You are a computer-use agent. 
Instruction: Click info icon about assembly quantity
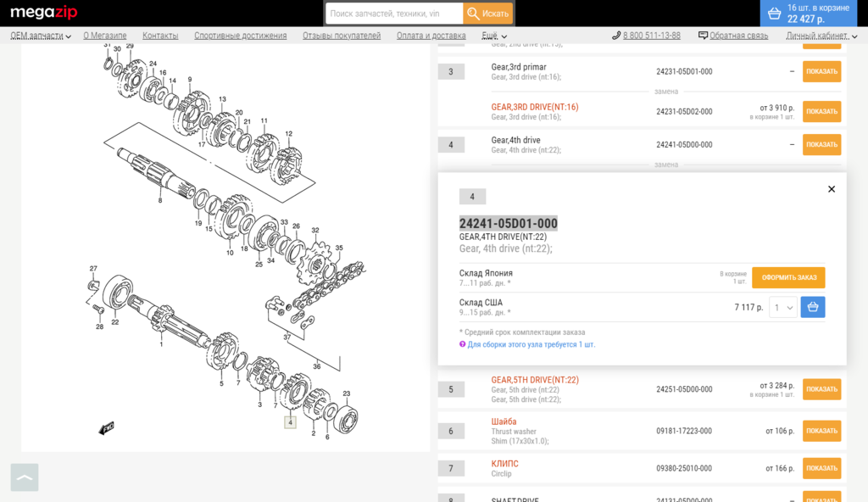tap(462, 344)
